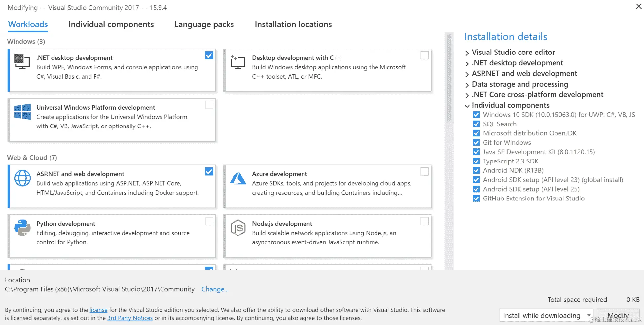This screenshot has width=644, height=325.
Task: Uncheck Git for Windows component
Action: pyautogui.click(x=476, y=142)
